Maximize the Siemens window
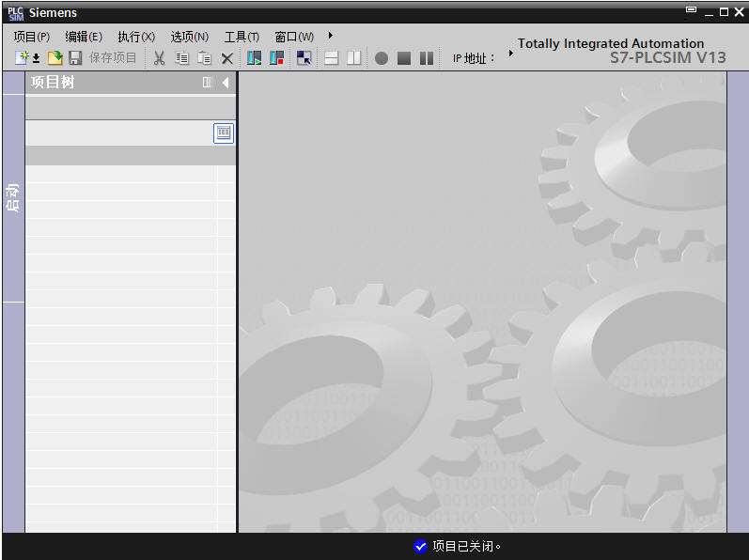Screen dimensions: 749x560 click(725, 12)
